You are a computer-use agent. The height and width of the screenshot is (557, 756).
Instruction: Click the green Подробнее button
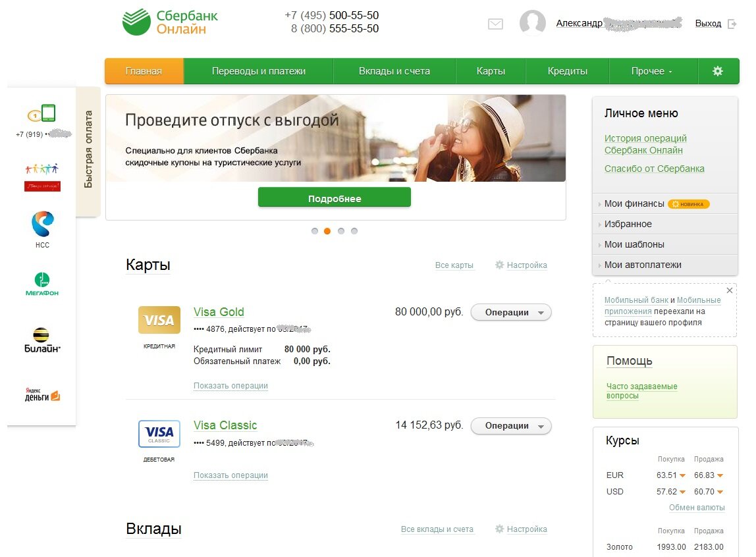click(335, 198)
